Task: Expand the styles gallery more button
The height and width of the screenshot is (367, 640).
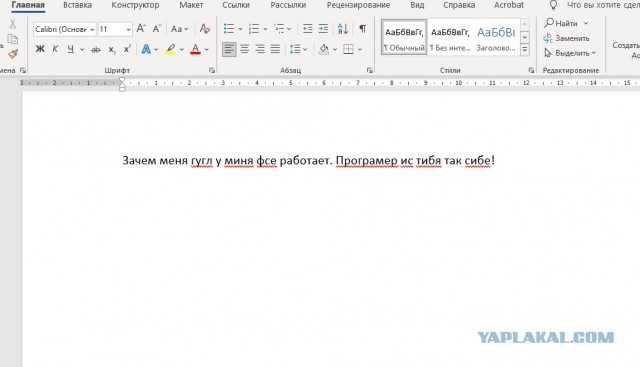Action: point(525,50)
